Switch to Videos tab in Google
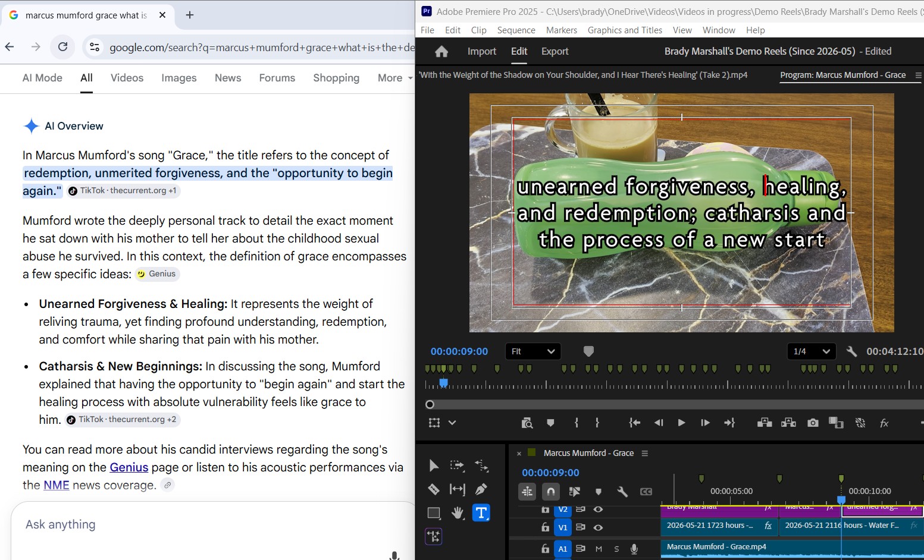 tap(127, 78)
